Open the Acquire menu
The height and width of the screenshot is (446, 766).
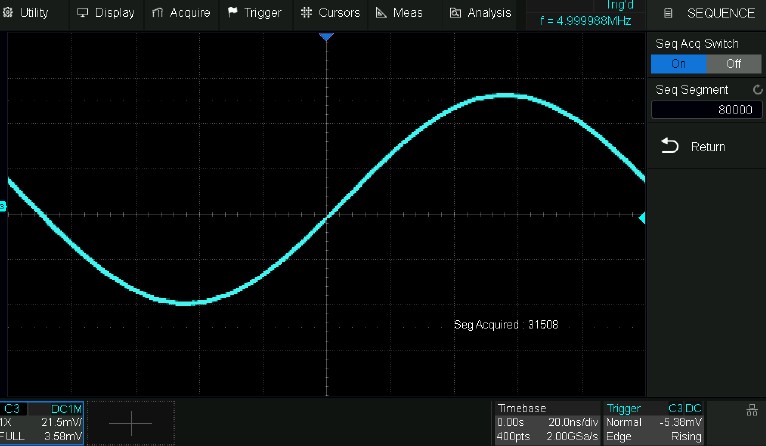[181, 13]
